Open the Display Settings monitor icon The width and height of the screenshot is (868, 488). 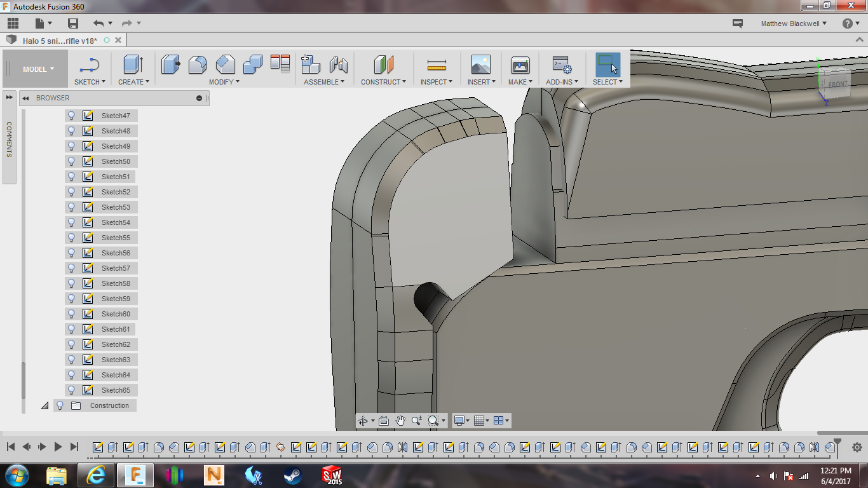459,421
